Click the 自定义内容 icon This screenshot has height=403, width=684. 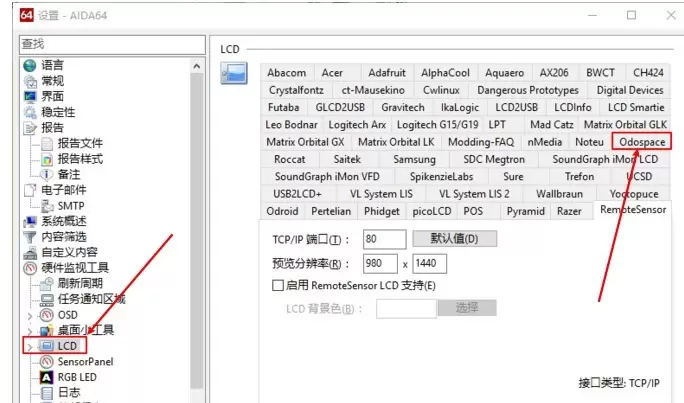pos(30,253)
